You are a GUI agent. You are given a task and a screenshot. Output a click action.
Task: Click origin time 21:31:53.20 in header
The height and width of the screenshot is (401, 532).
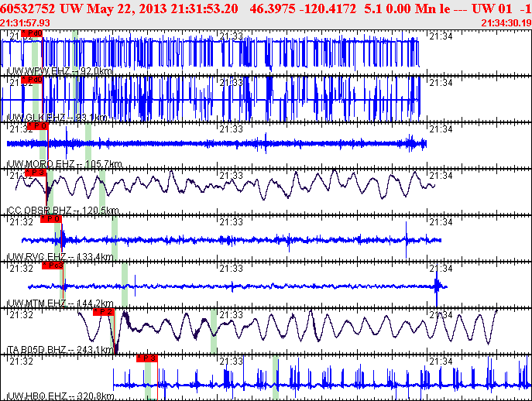point(204,9)
